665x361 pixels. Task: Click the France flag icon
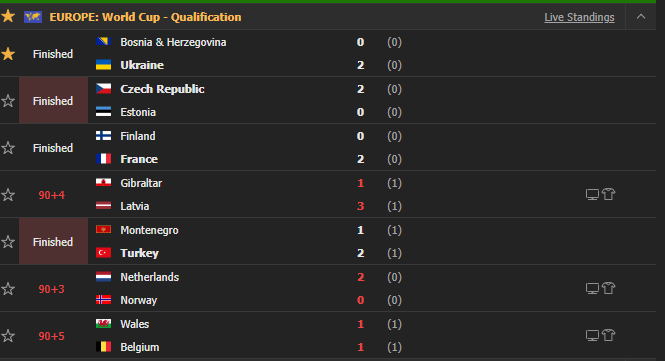point(103,159)
